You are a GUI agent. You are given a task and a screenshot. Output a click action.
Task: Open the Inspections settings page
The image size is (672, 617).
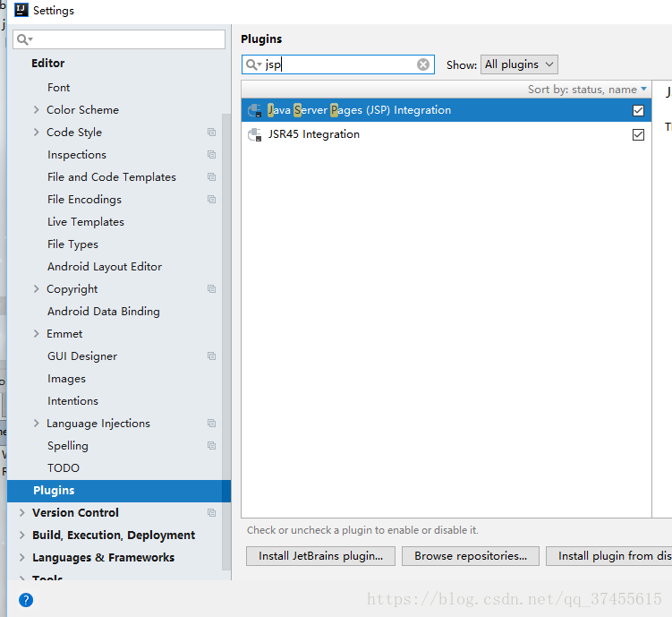(77, 154)
